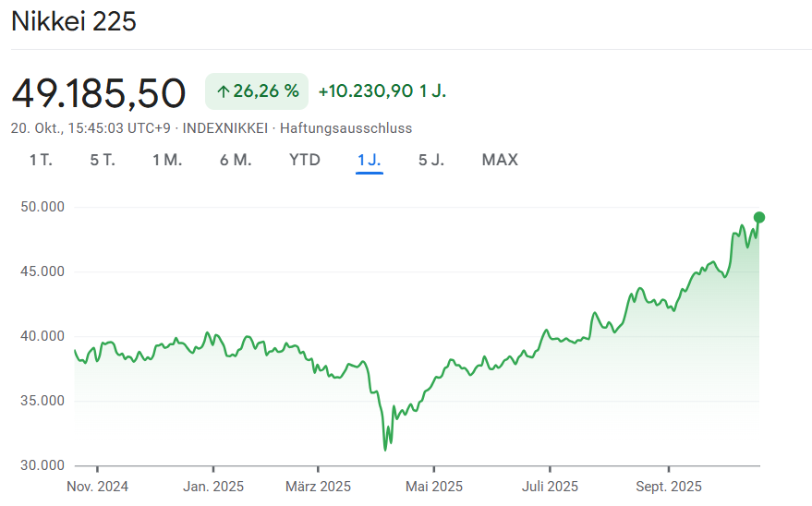The image size is (812, 506).
Task: Choose the 6M. time range
Action: pos(236,160)
